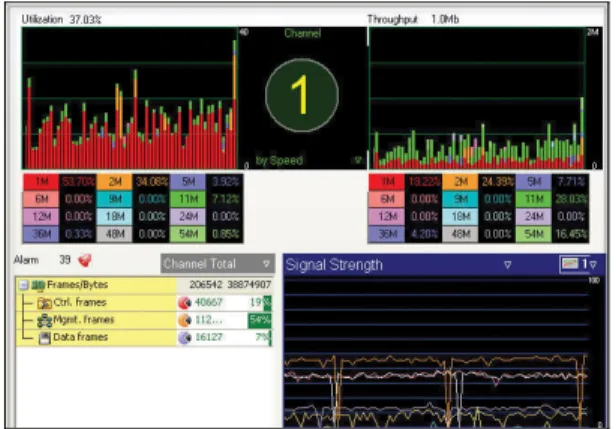
Task: Click the utilization 36M swatch
Action: 41,234
